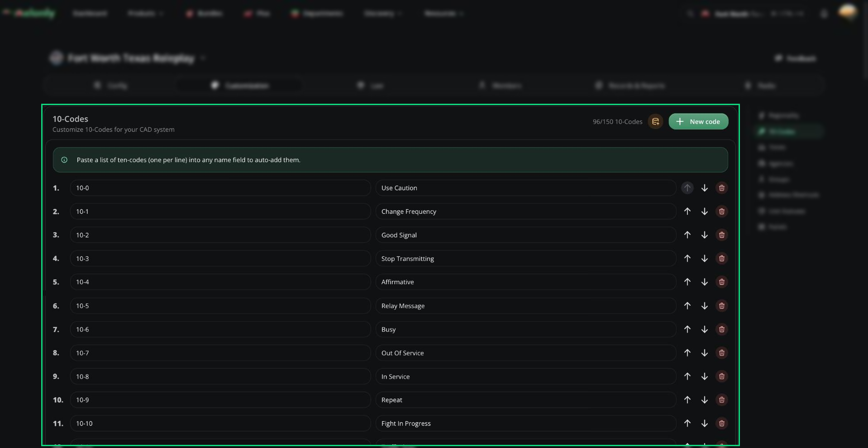Move 10-8 In Service down
This screenshot has width=868, height=448.
(x=704, y=376)
